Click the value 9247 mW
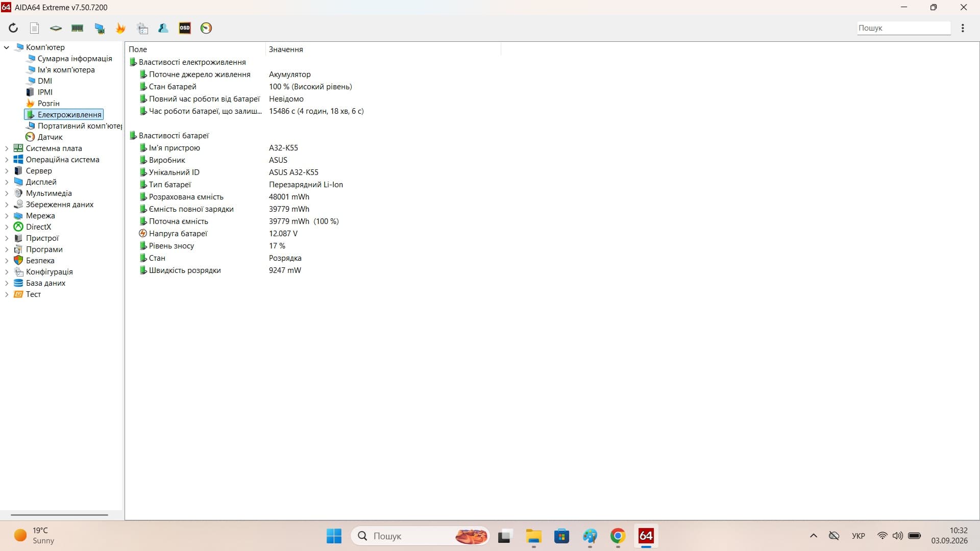 [285, 270]
